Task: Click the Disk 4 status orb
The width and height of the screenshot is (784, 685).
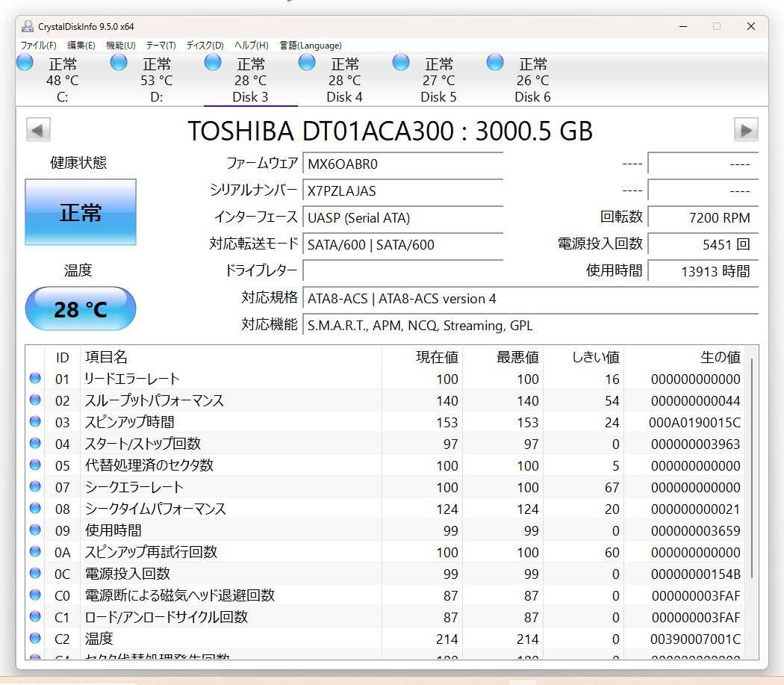Action: [307, 63]
